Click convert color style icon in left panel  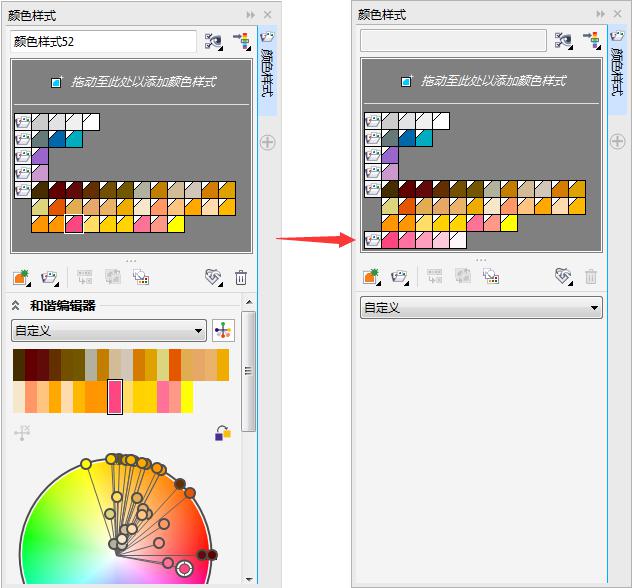214,277
